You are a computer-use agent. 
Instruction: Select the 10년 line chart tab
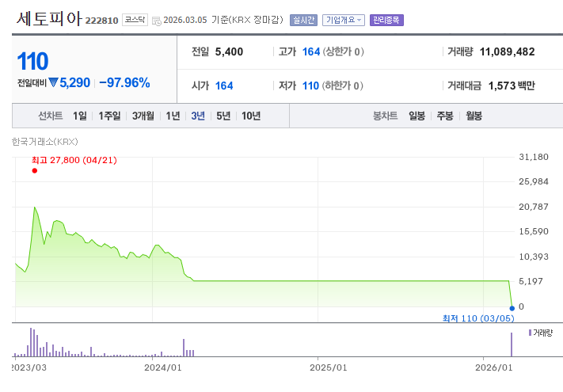251,116
